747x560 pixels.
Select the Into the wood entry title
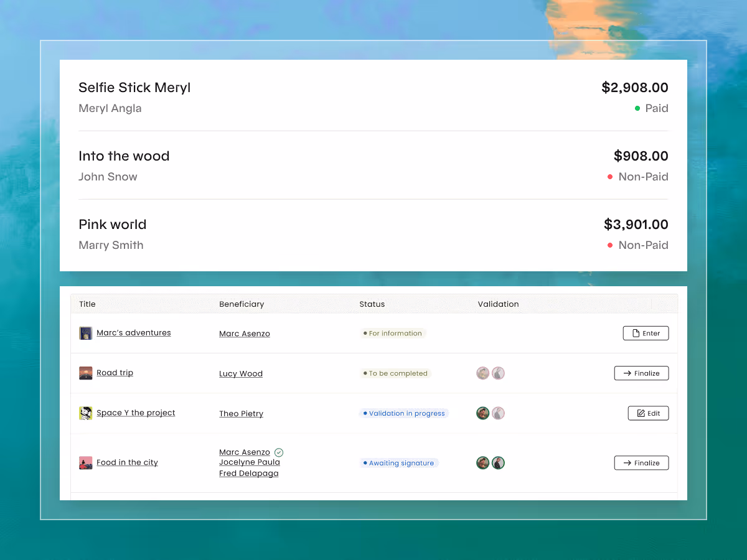[x=124, y=156]
